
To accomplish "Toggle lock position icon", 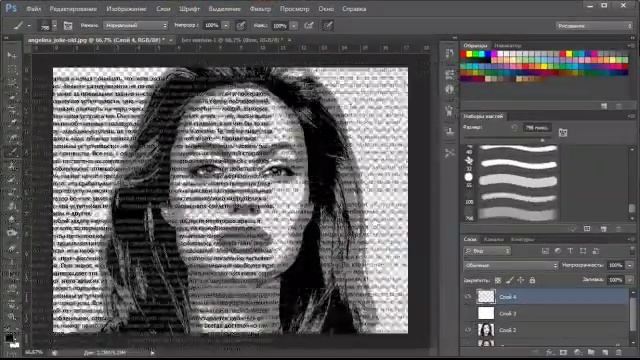I will tap(521, 280).
